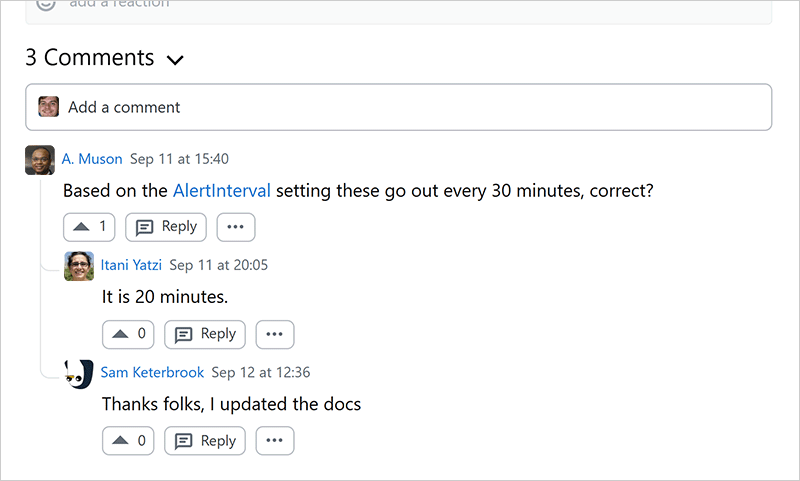Open Sam Keterbrook's profile link

point(152,373)
